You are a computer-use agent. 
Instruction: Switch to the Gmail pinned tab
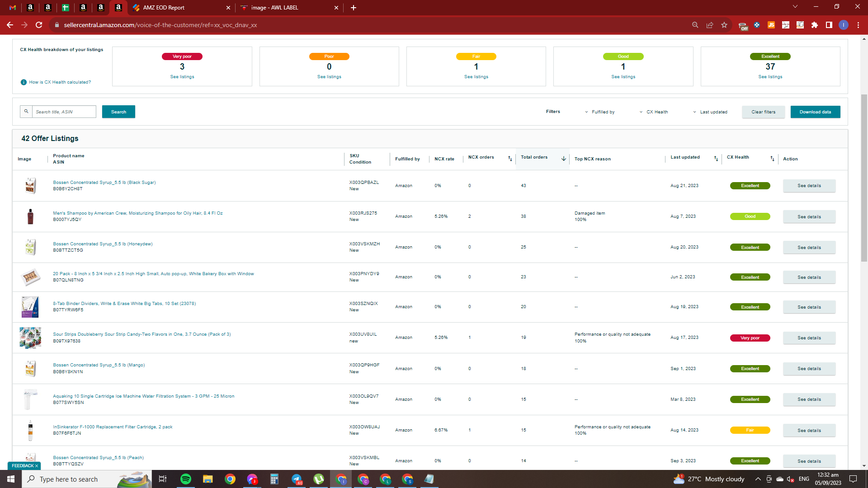(13, 8)
